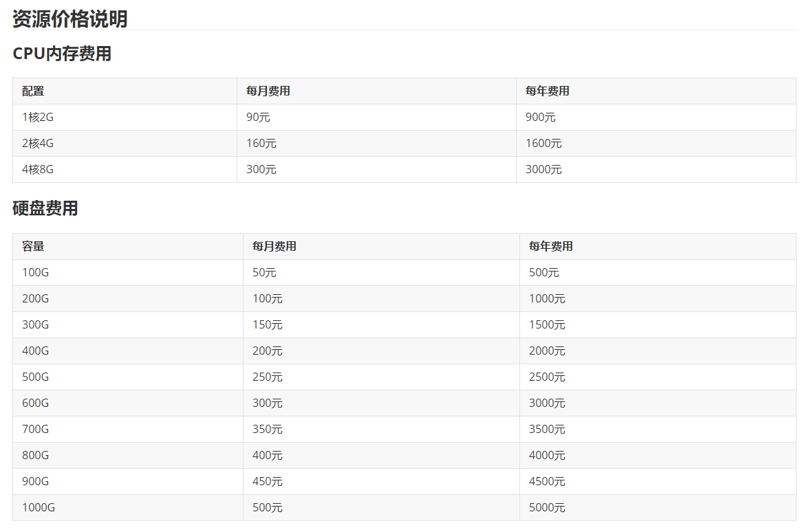Click the CPU内存费用 section heading
Image resolution: width=811 pixels, height=532 pixels.
click(x=62, y=54)
